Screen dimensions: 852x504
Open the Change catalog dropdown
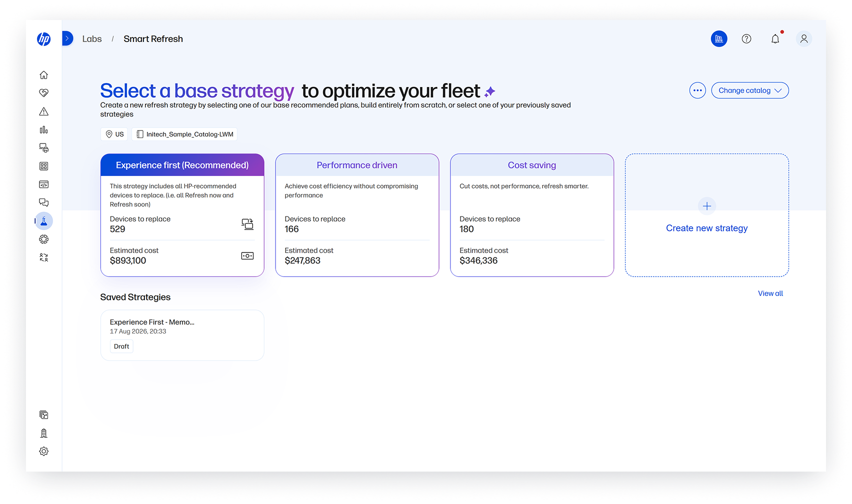pyautogui.click(x=750, y=90)
